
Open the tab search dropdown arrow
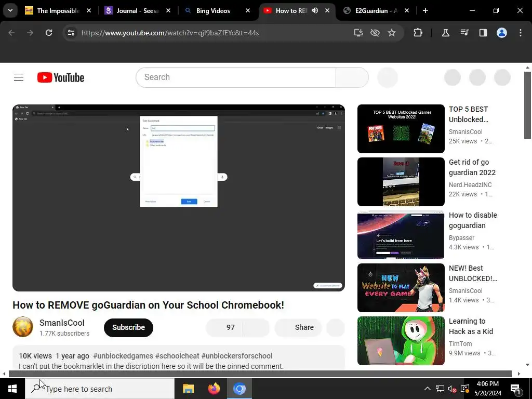[10, 10]
